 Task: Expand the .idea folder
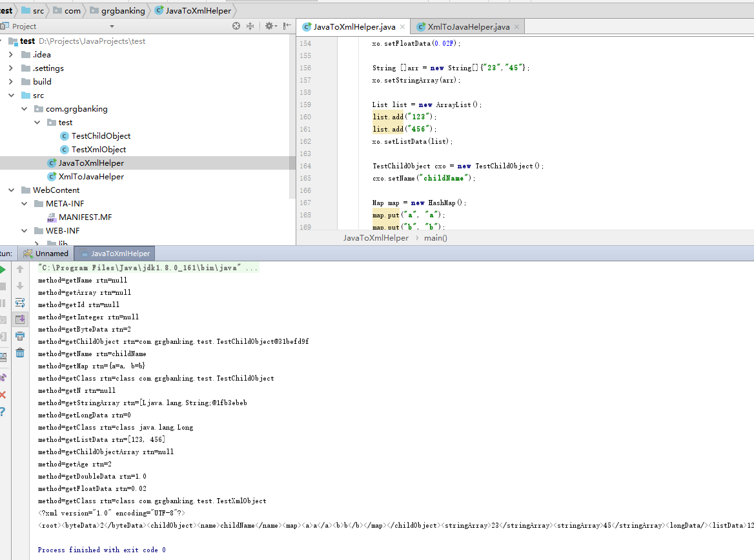tap(11, 54)
